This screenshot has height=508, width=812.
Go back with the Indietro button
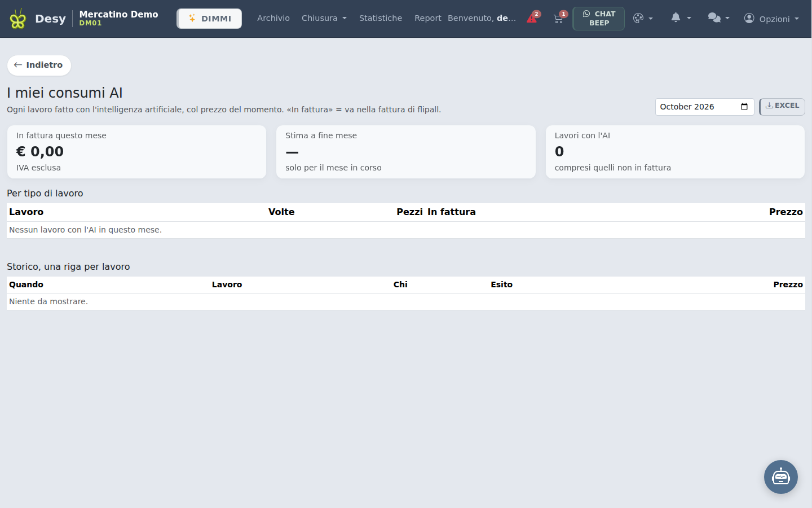39,65
